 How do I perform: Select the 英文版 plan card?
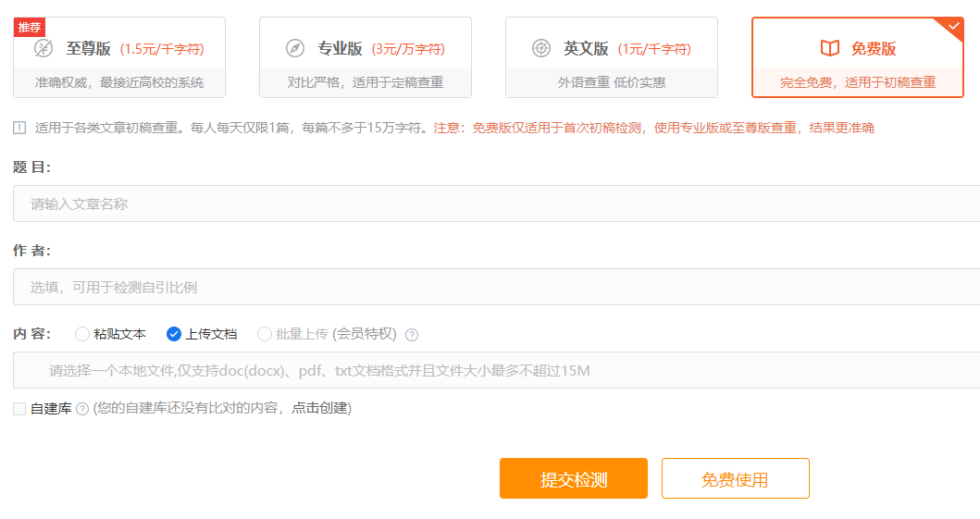[x=612, y=57]
